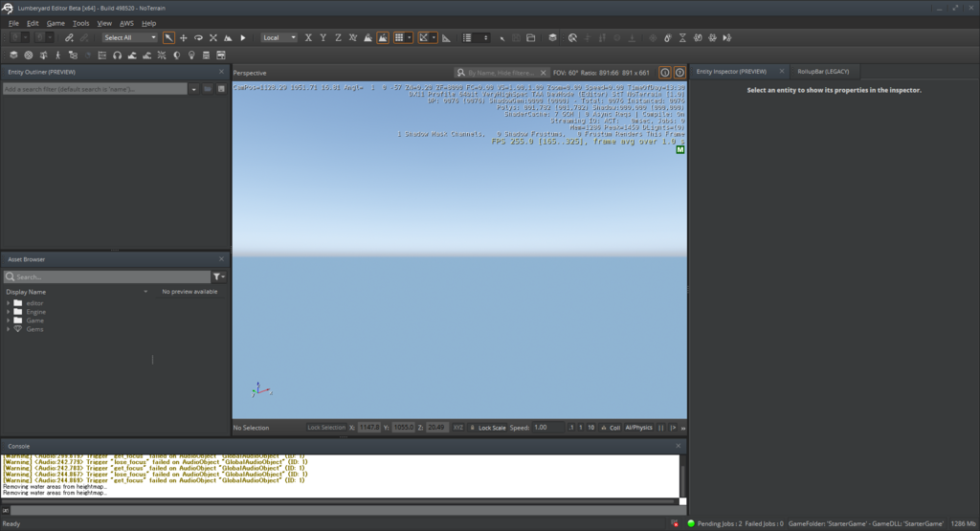Viewport: 980px width, 531px height.
Task: Click the Asset Browser toolbar icon
Action: point(13,55)
